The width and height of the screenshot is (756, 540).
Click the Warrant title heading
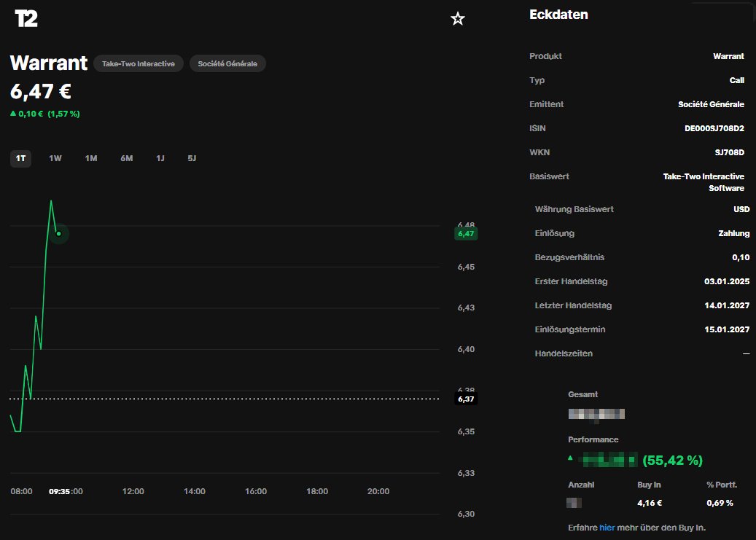click(x=49, y=63)
